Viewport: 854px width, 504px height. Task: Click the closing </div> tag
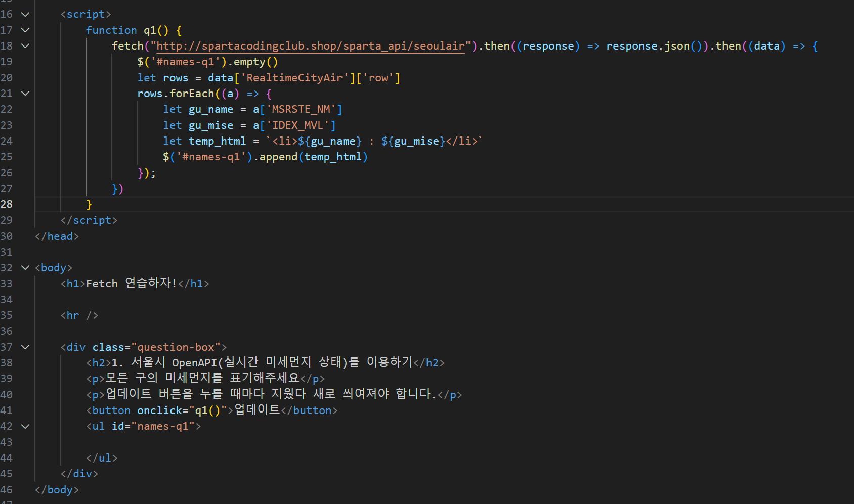pos(79,474)
